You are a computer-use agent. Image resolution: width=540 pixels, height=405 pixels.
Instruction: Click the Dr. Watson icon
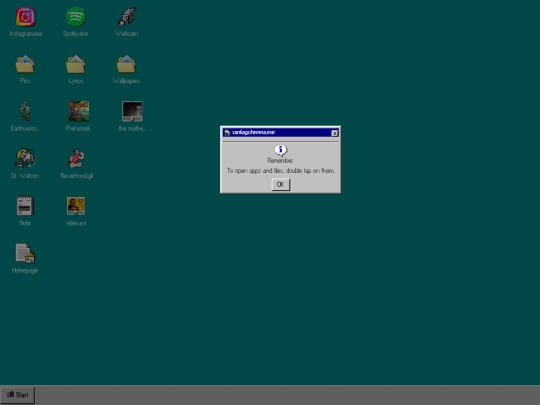(25, 159)
